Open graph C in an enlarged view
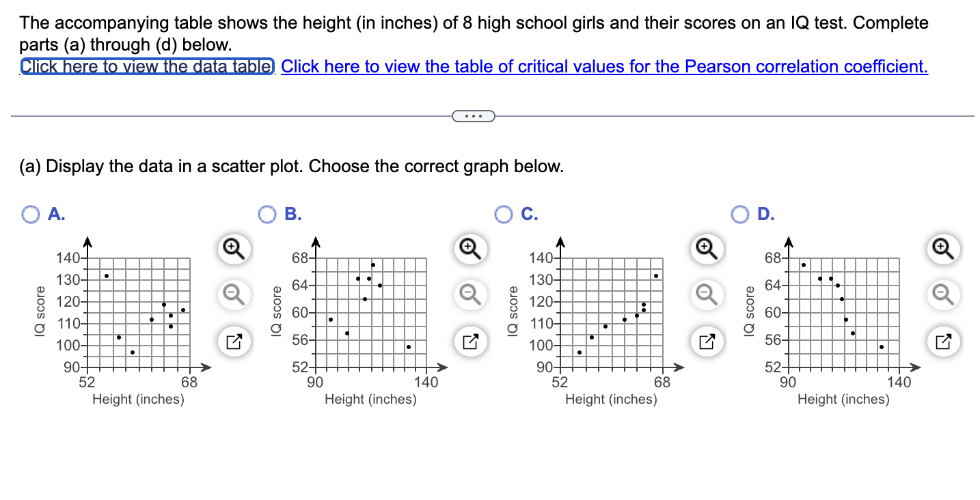Viewport: 980px width, 500px height. click(706, 342)
